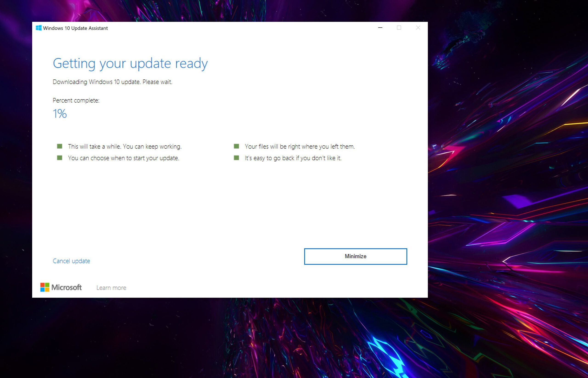Click 'You can choose when to start your update.'

124,158
